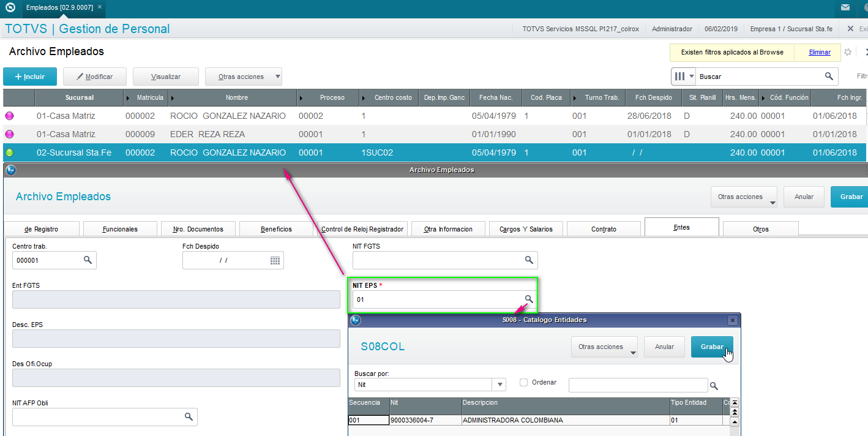Open lookup magnifier for NIT EPS
This screenshot has width=868, height=436.
point(529,299)
